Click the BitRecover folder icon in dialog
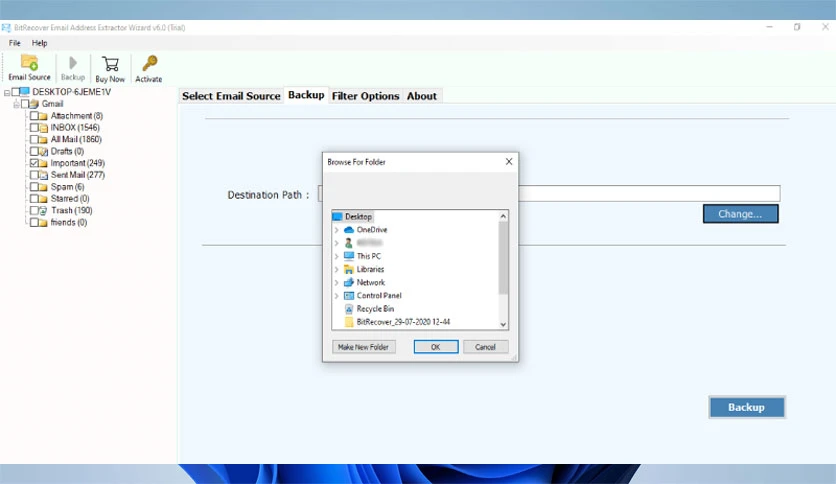836x484 pixels. [349, 322]
